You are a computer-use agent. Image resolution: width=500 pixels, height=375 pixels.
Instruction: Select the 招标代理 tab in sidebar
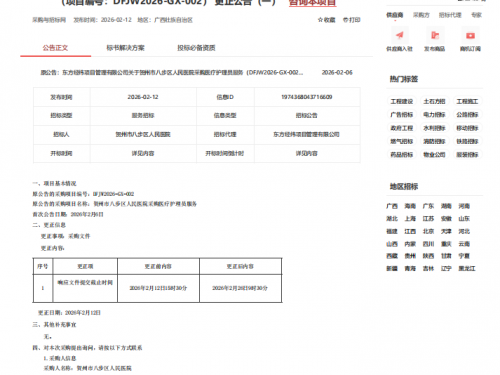click(x=450, y=15)
